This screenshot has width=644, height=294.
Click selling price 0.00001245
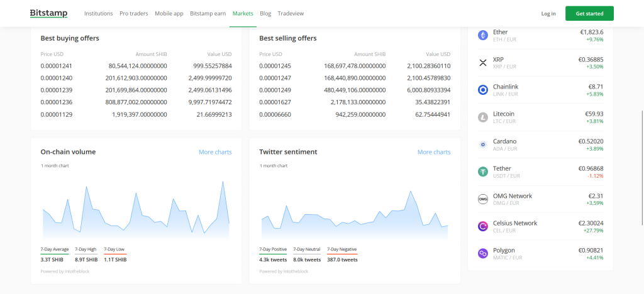pos(275,65)
